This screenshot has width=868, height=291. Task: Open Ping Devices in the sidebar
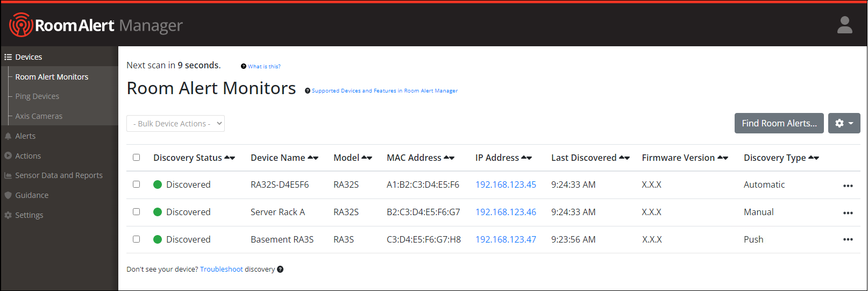37,96
